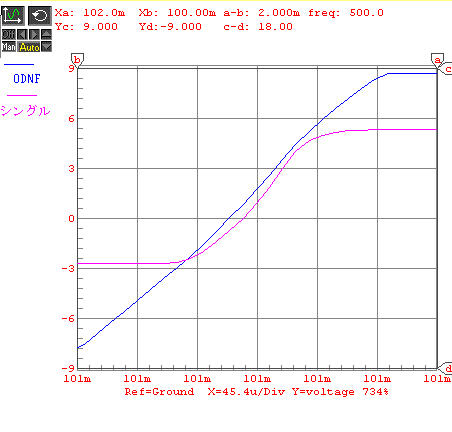Switch to Man scaling mode
The height and width of the screenshot is (432, 452).
coord(9,47)
